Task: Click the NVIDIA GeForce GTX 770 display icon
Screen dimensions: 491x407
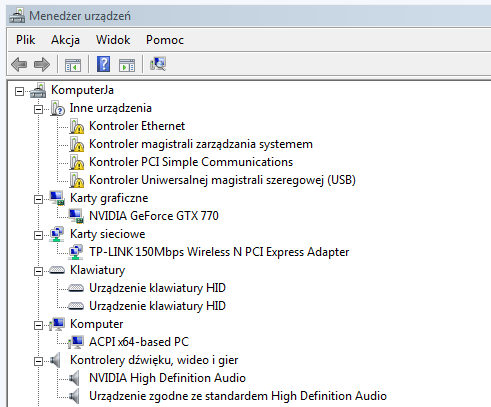Action: [76, 216]
